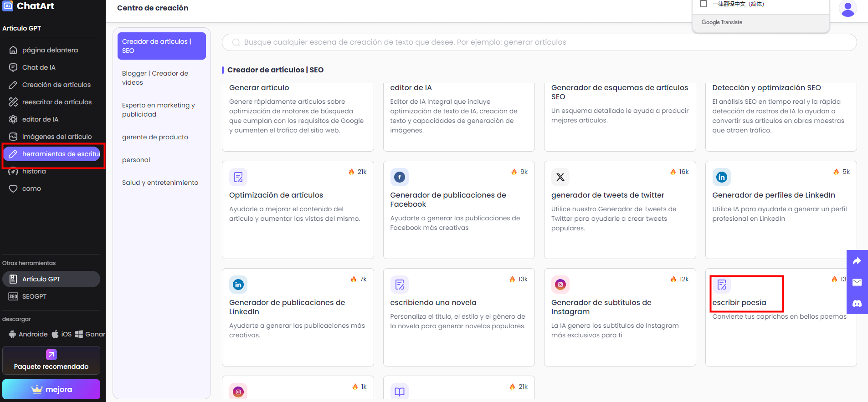868x402 pixels.
Task: Select Creador de artículos | SEO category
Action: (x=162, y=46)
